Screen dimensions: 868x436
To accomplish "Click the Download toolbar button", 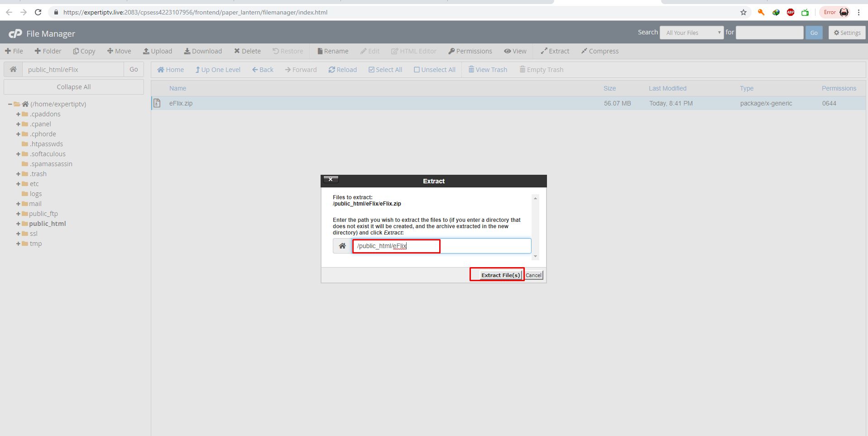I will coord(203,51).
